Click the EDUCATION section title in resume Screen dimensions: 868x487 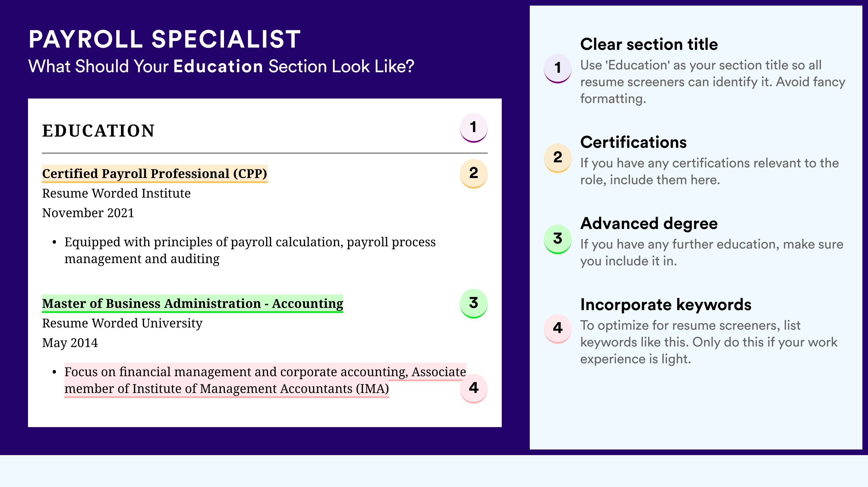98,131
